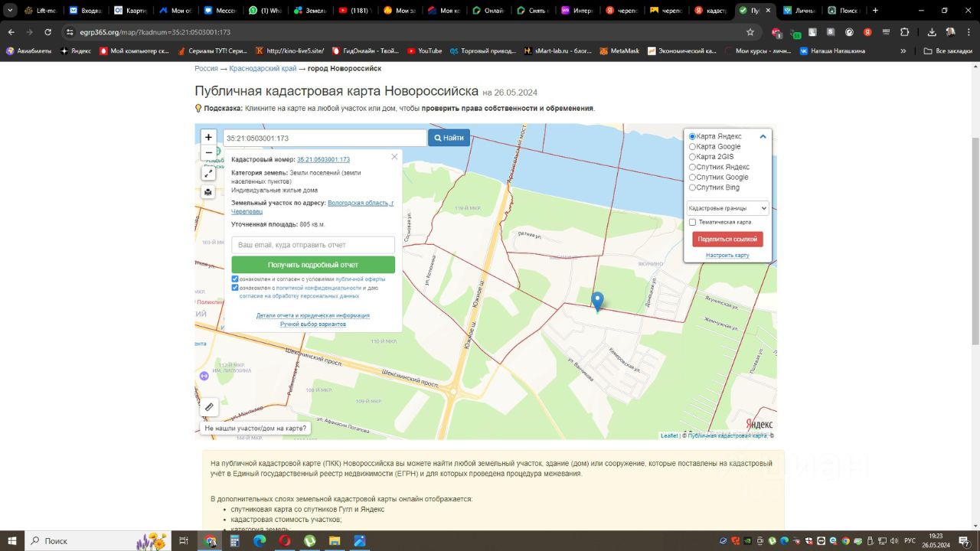The width and height of the screenshot is (980, 551).
Task: Open the Настроить карту link
Action: [727, 255]
